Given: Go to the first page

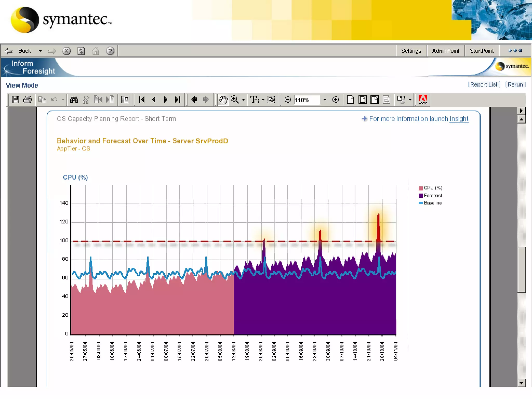Looking at the screenshot, I should click(x=142, y=100).
